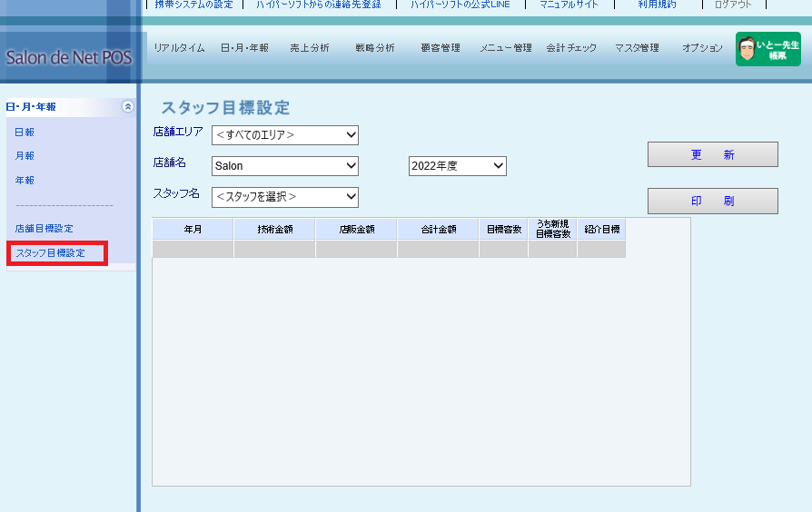Viewport: 812px width, 512px height.
Task: Open the オプション menu
Action: point(702,48)
